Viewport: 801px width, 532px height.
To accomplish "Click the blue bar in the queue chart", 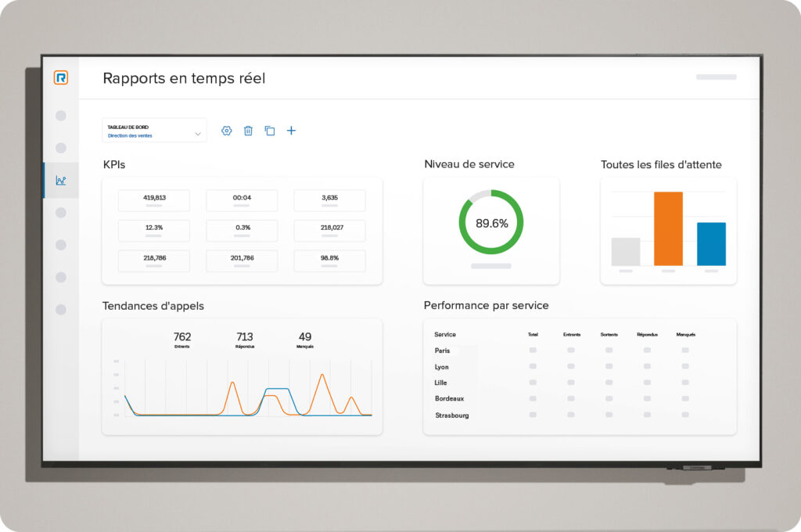I will click(711, 243).
